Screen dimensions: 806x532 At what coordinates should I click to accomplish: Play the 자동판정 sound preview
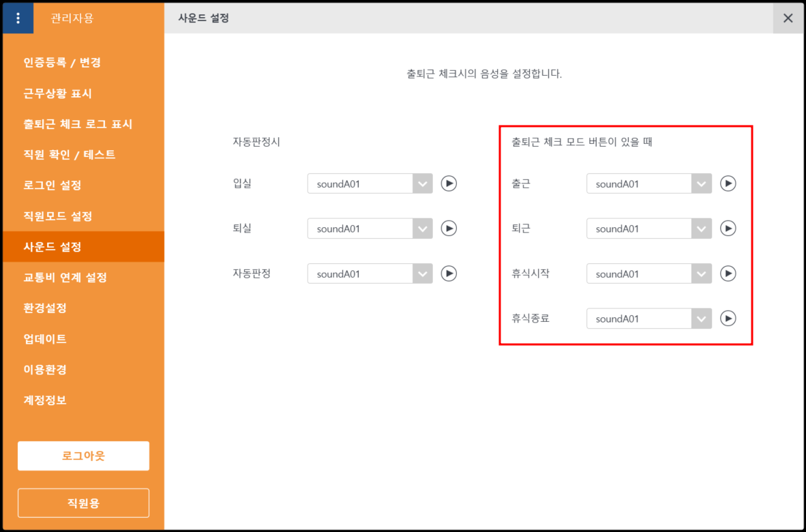[448, 274]
